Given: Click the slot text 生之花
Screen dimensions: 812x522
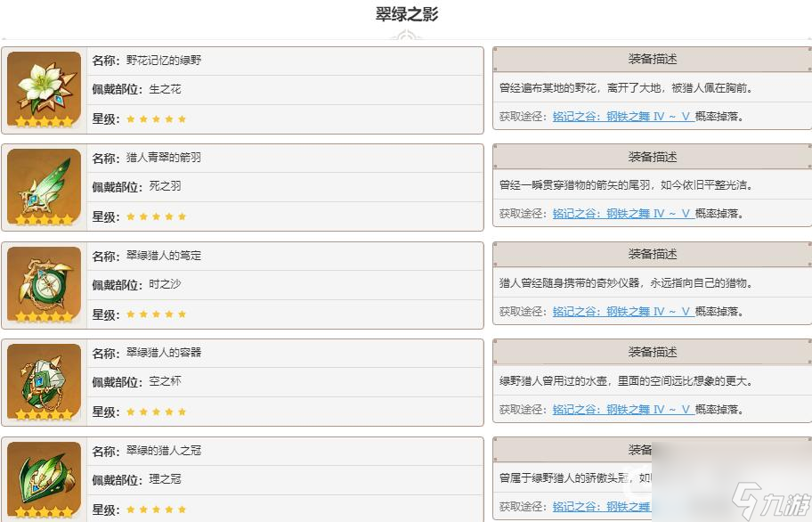Looking at the screenshot, I should [166, 89].
